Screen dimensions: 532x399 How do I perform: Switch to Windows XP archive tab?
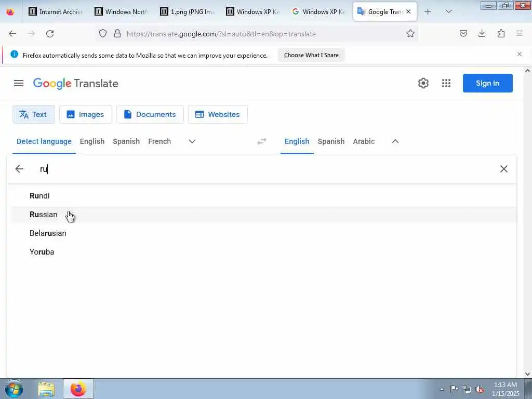tap(253, 11)
